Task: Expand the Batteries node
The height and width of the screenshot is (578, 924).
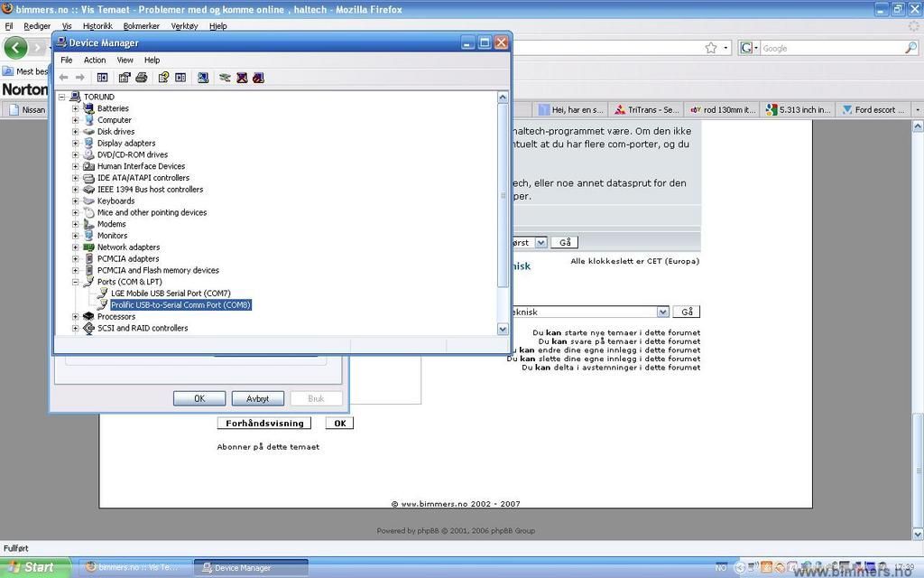Action: pyautogui.click(x=76, y=108)
